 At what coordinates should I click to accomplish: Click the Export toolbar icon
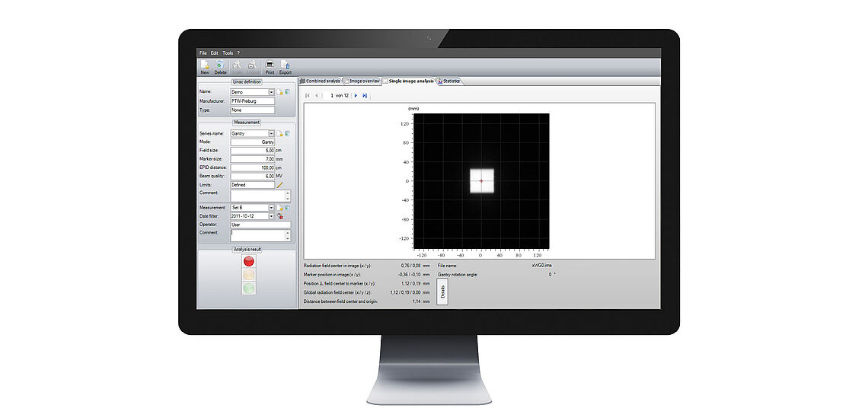coord(286,65)
